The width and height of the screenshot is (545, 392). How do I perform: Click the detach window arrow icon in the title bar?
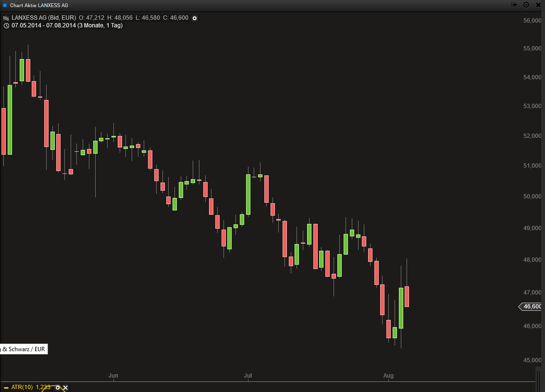point(514,5)
